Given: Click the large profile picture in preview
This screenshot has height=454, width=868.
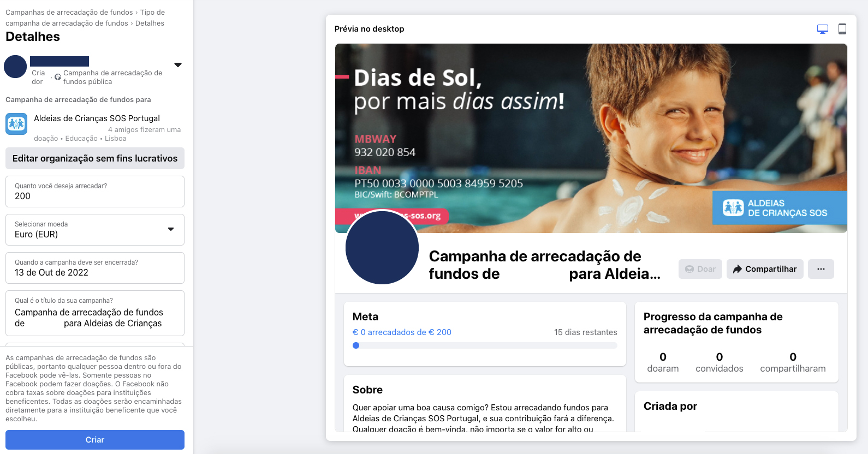Looking at the screenshot, I should point(382,248).
